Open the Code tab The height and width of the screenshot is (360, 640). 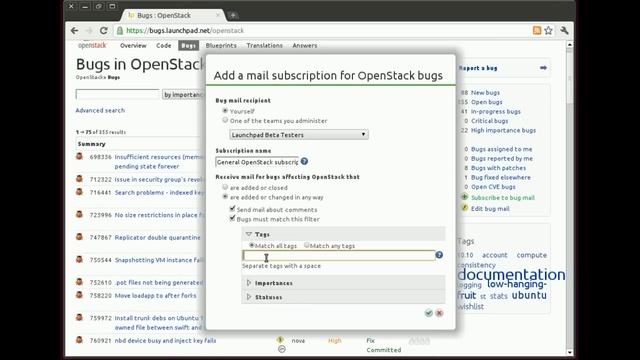[x=164, y=45]
